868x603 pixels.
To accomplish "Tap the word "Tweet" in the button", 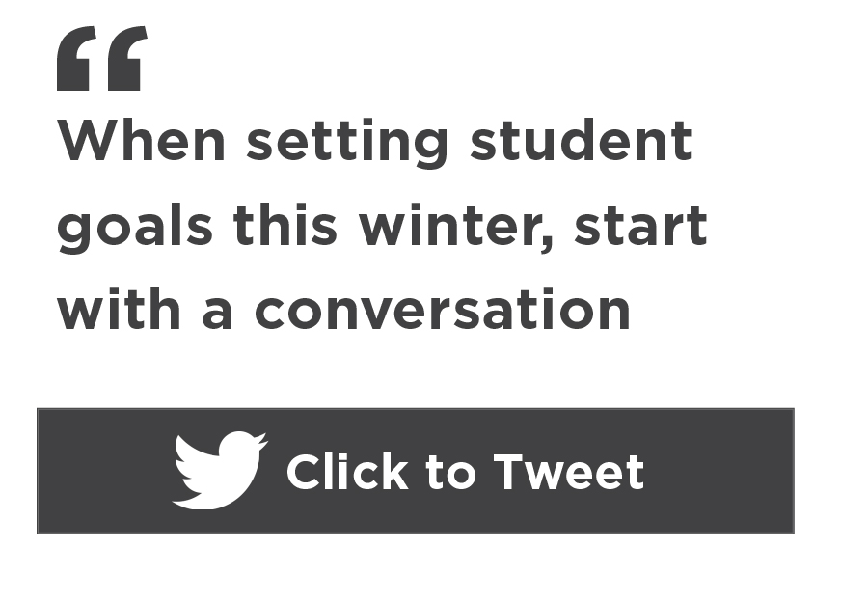I will pyautogui.click(x=568, y=472).
